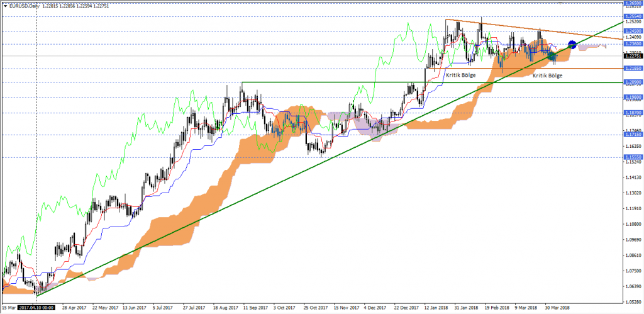Click the 27 Jul 2017 date label
Viewport: 644px width, 314px height.
(194, 308)
